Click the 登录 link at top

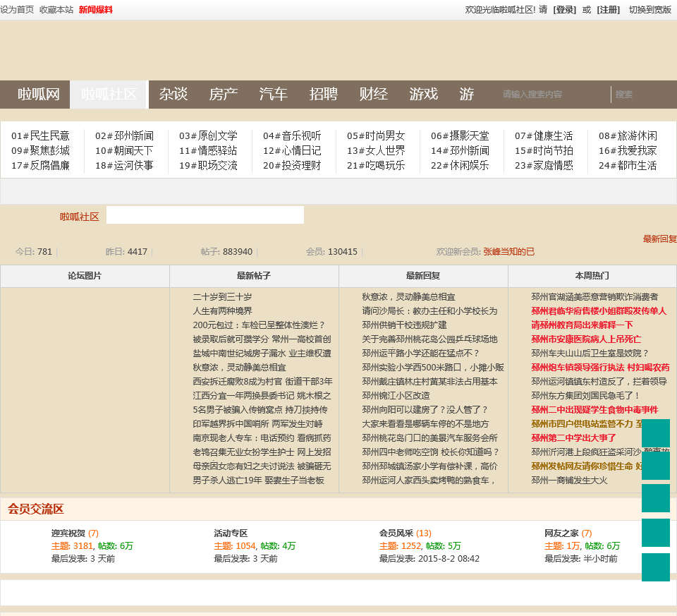tap(564, 10)
